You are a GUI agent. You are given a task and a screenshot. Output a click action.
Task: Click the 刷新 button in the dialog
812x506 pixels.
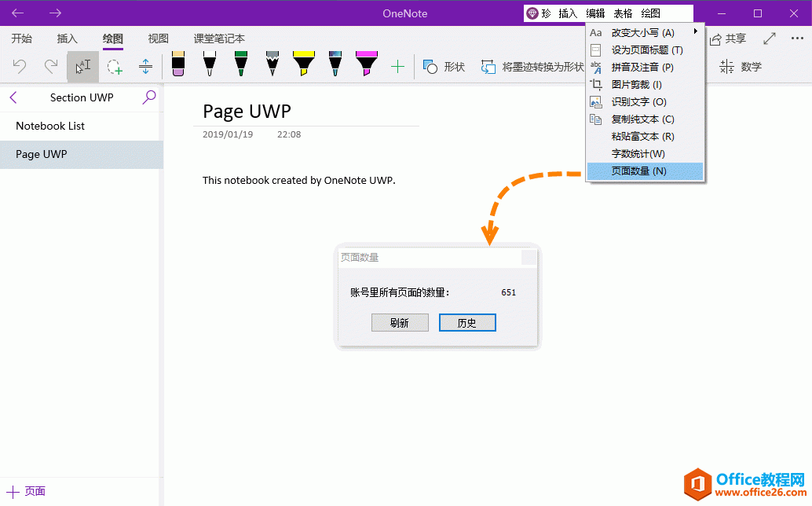[400, 322]
